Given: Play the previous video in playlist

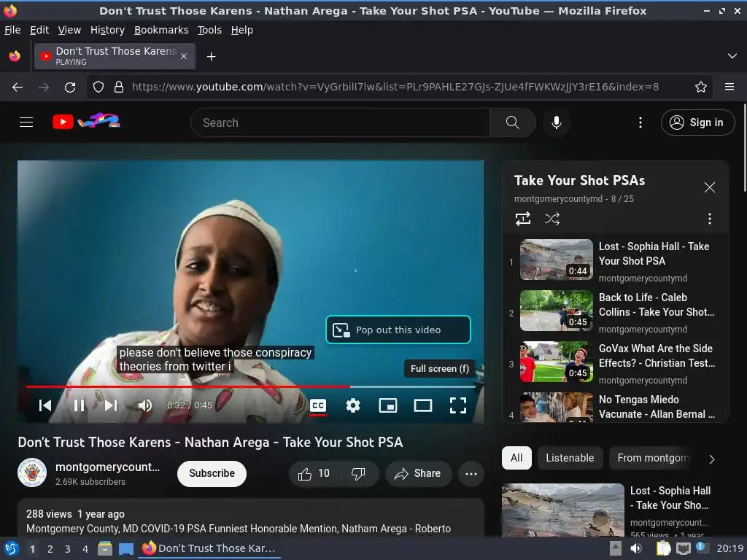Looking at the screenshot, I should coord(44,405).
